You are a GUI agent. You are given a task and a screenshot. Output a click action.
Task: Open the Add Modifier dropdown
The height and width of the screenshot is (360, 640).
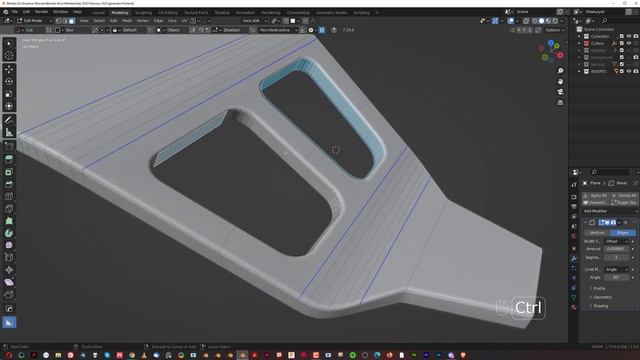(x=610, y=211)
